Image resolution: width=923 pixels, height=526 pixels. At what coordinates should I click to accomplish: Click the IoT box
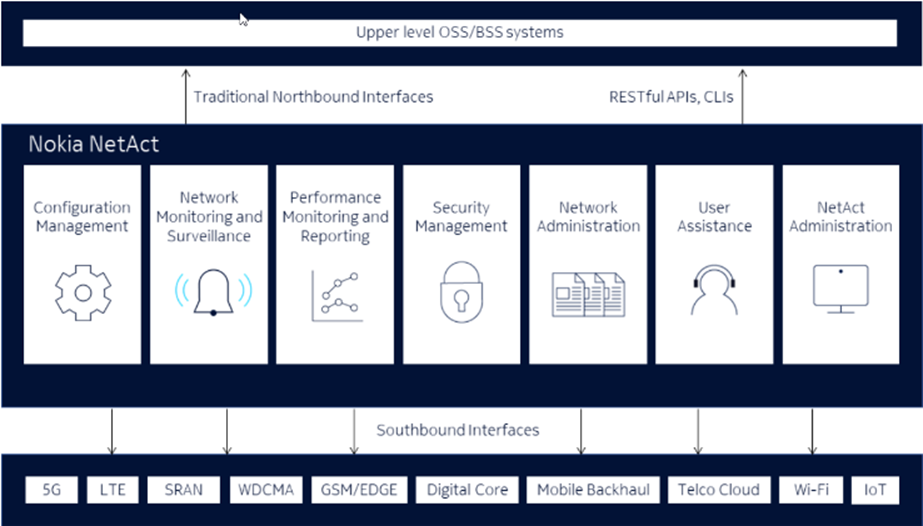point(875,490)
